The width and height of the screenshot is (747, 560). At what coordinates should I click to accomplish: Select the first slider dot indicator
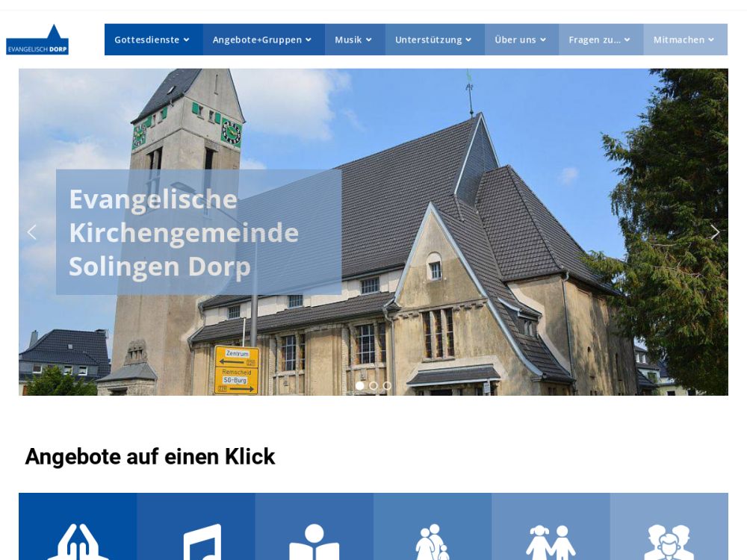point(360,386)
